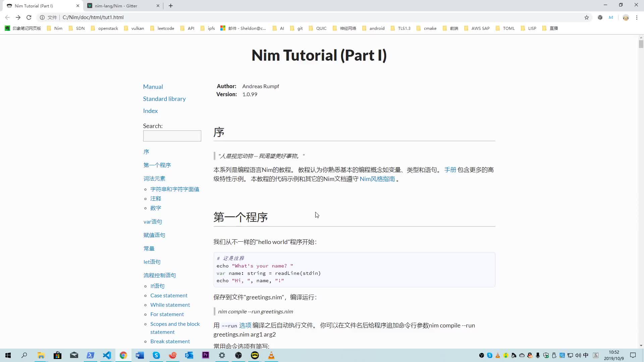Click the blue M extension icon
Image resolution: width=644 pixels, height=362 pixels.
click(611, 17)
